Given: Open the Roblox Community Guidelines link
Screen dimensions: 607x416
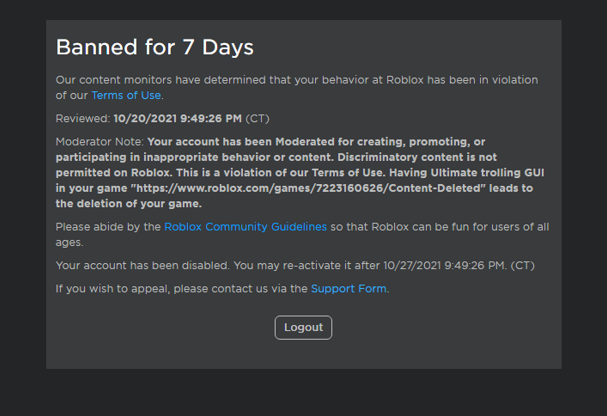Looking at the screenshot, I should (x=245, y=227).
